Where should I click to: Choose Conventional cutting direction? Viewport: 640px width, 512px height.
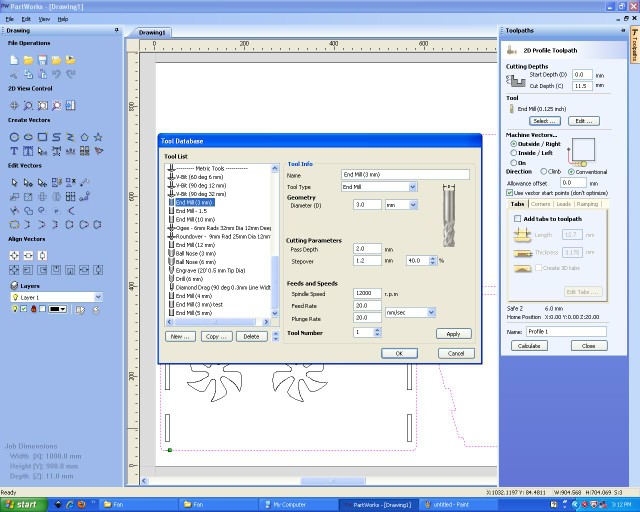[571, 172]
